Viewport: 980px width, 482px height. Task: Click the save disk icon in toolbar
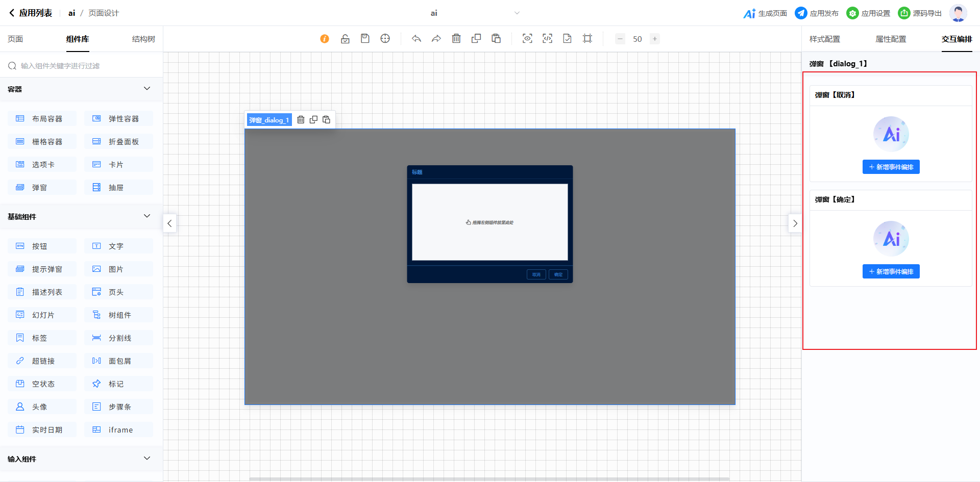point(365,39)
